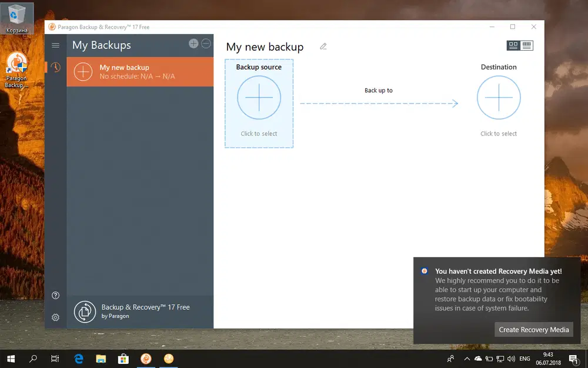Open the Action Center notification icon
This screenshot has width=588, height=368.
574,359
